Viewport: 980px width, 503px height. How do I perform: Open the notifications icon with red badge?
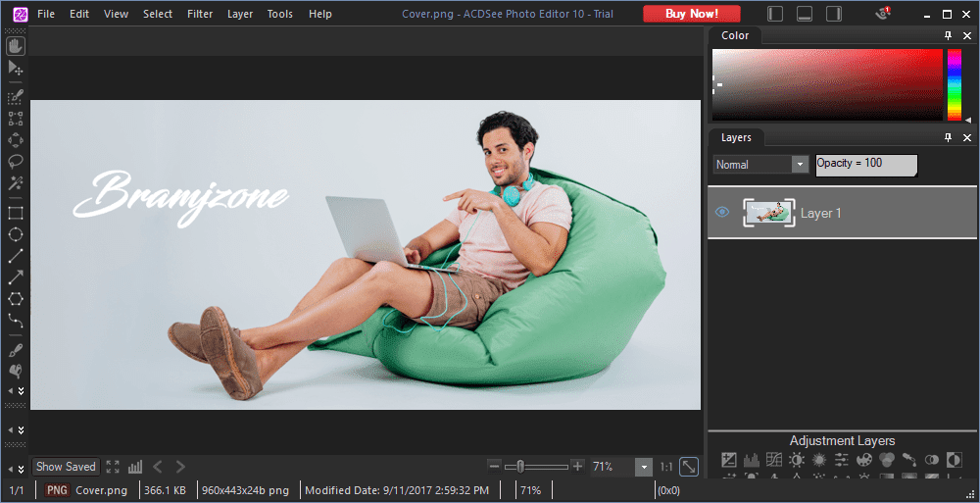coord(883,13)
